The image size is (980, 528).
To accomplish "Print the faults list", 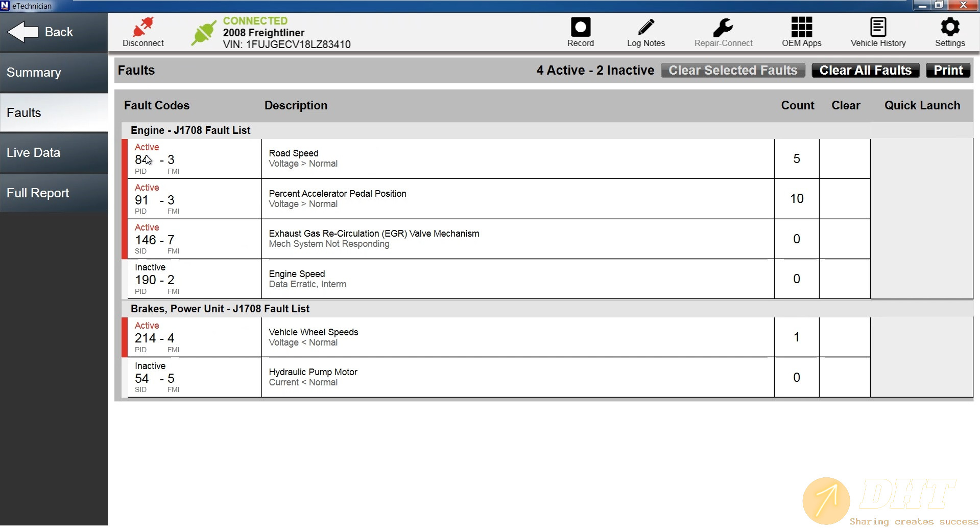I will [x=948, y=71].
